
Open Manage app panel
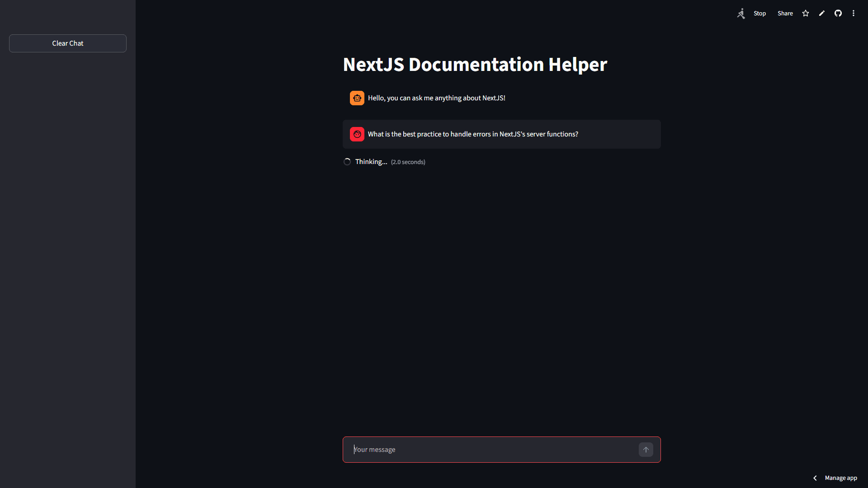[x=841, y=478]
